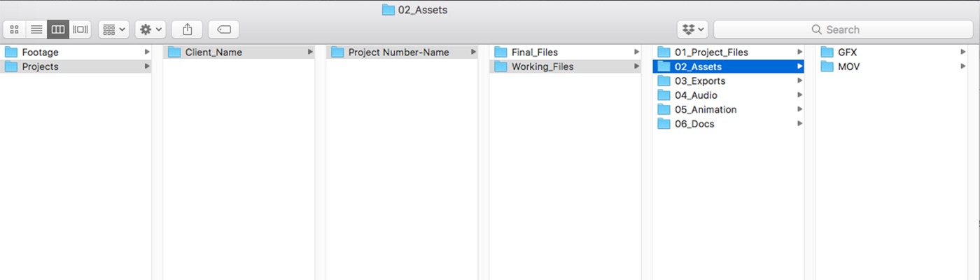Click the Share toolbar icon
The width and height of the screenshot is (980, 280).
[187, 29]
